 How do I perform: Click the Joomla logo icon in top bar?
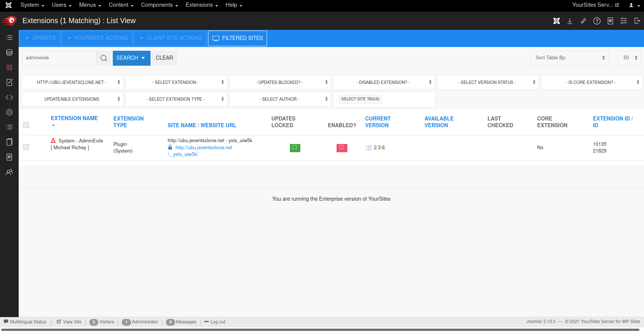point(9,5)
